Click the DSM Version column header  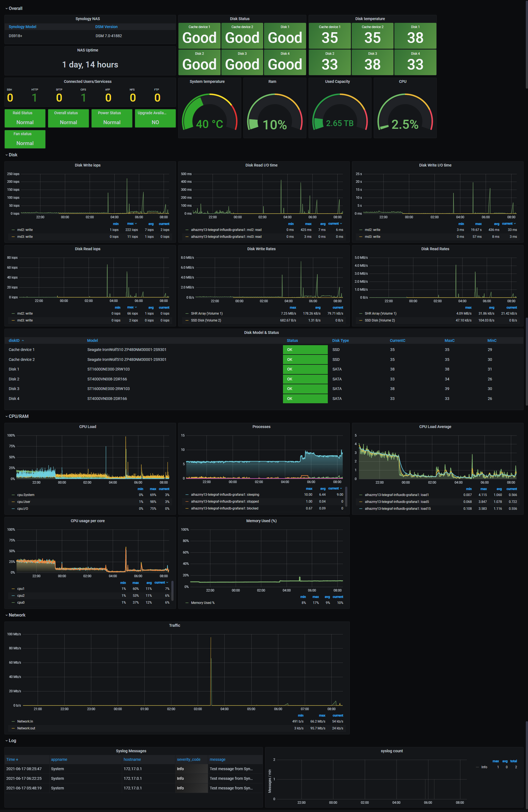click(106, 27)
